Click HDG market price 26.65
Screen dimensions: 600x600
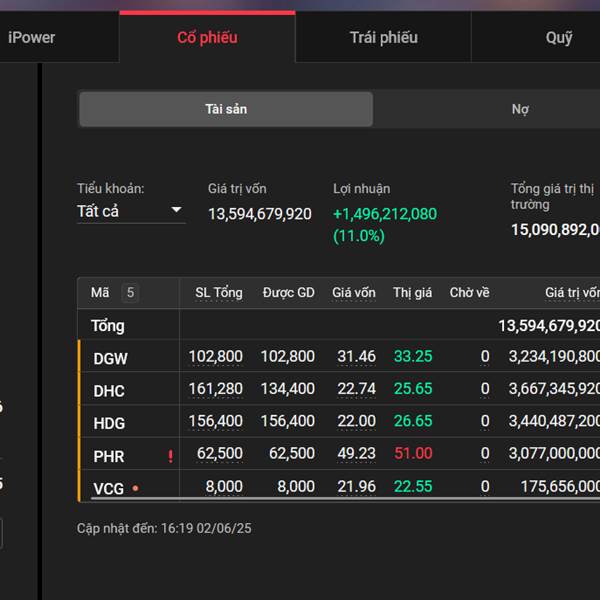coord(413,421)
